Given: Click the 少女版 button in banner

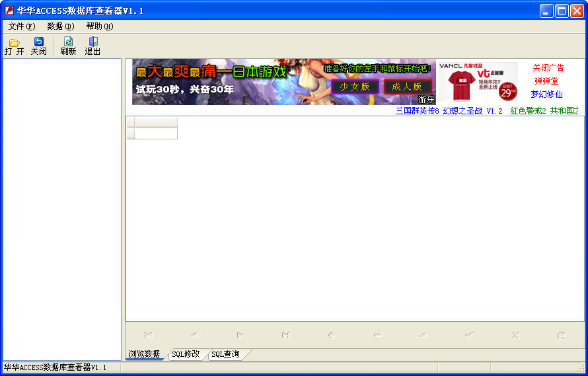Looking at the screenshot, I should click(355, 87).
